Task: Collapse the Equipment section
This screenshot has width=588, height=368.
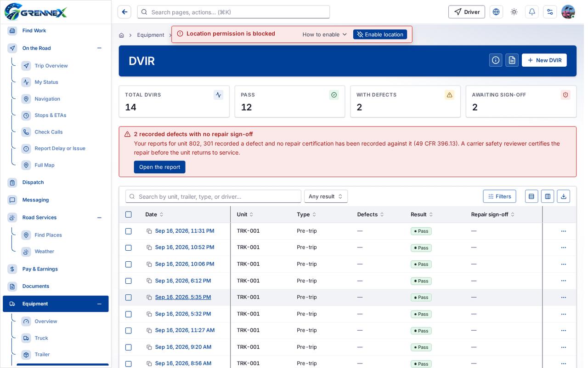Action: point(99,304)
